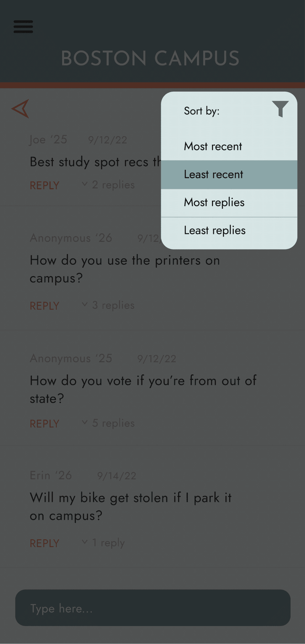Expand the 2 replies chevron

pyautogui.click(x=84, y=184)
